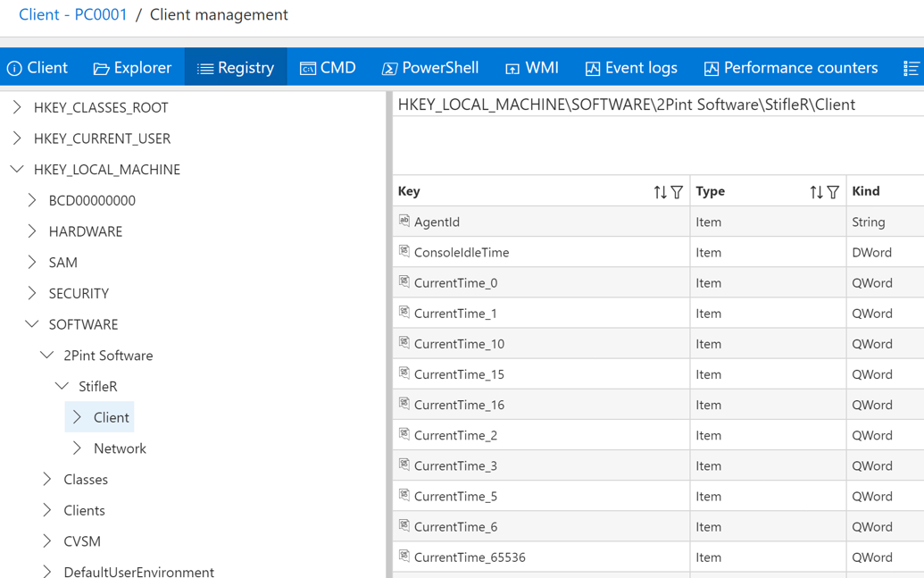The height and width of the screenshot is (578, 924).
Task: Select the ConsoleIdleTime key name
Action: click(x=462, y=253)
